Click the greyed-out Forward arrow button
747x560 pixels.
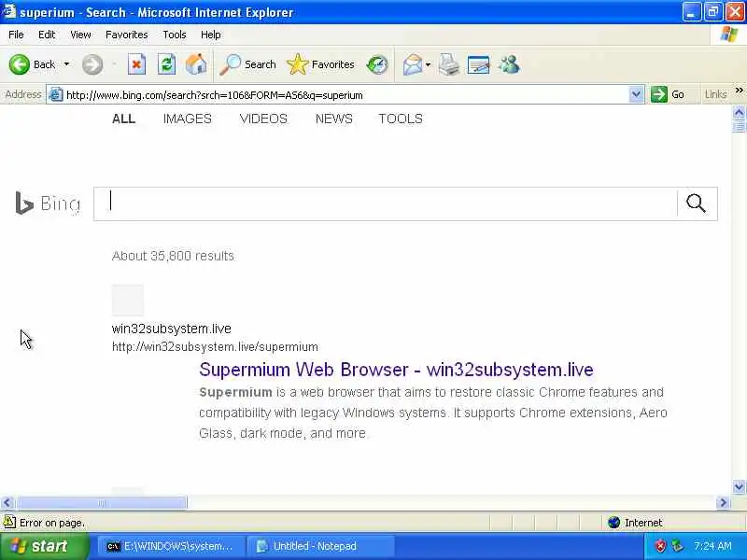point(92,64)
